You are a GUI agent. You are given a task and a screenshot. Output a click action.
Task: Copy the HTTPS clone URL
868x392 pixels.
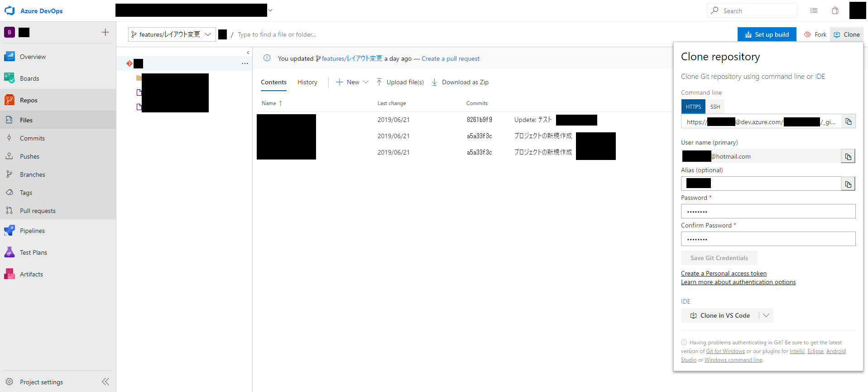click(x=849, y=121)
